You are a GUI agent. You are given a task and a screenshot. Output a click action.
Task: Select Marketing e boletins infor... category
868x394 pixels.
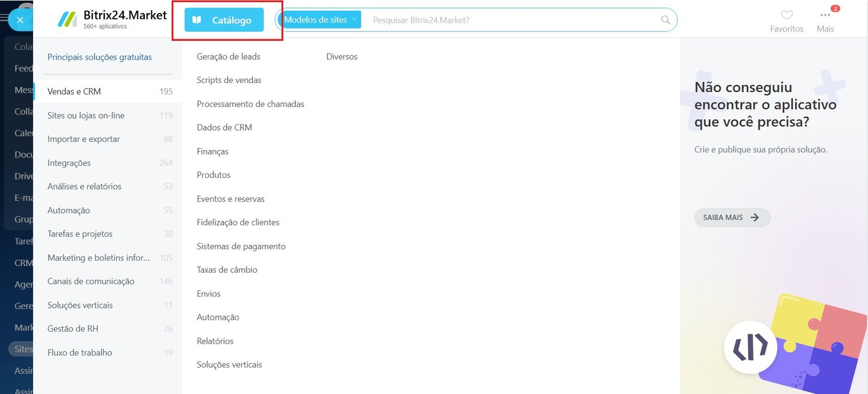pos(108,257)
